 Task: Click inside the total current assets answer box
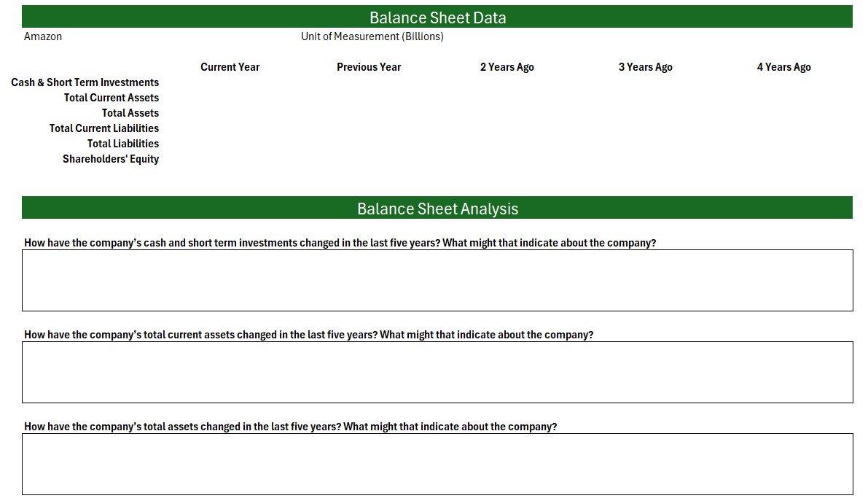pyautogui.click(x=437, y=372)
